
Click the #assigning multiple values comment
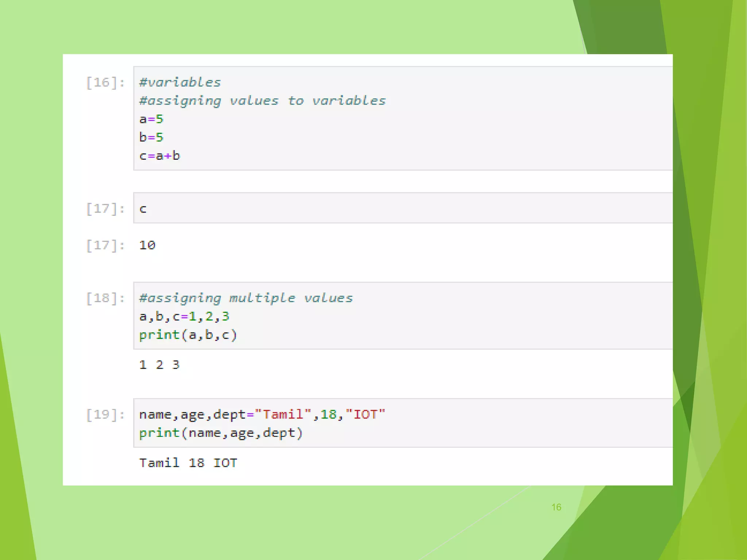tap(246, 298)
